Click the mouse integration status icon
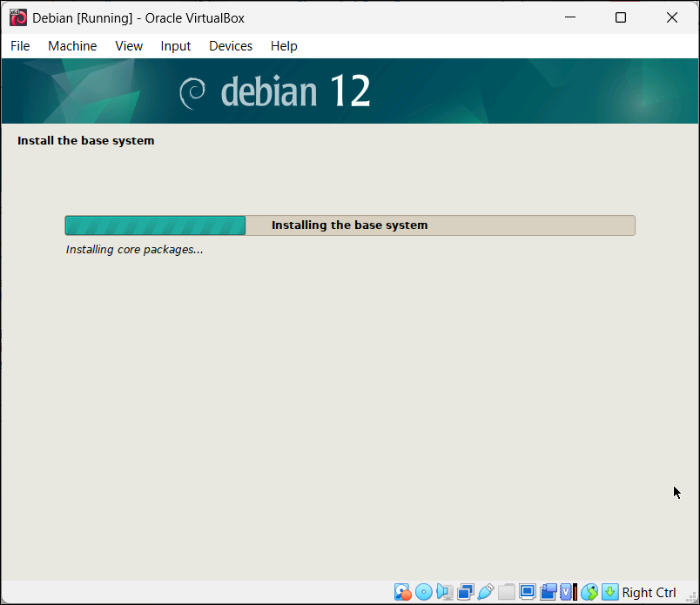The image size is (700, 605). coord(589,593)
